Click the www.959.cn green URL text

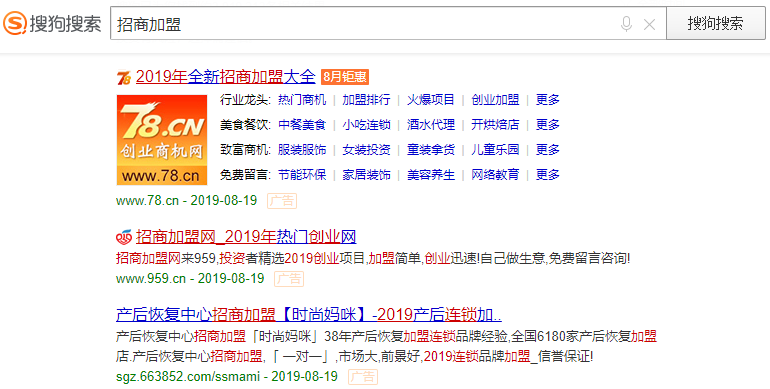151,278
